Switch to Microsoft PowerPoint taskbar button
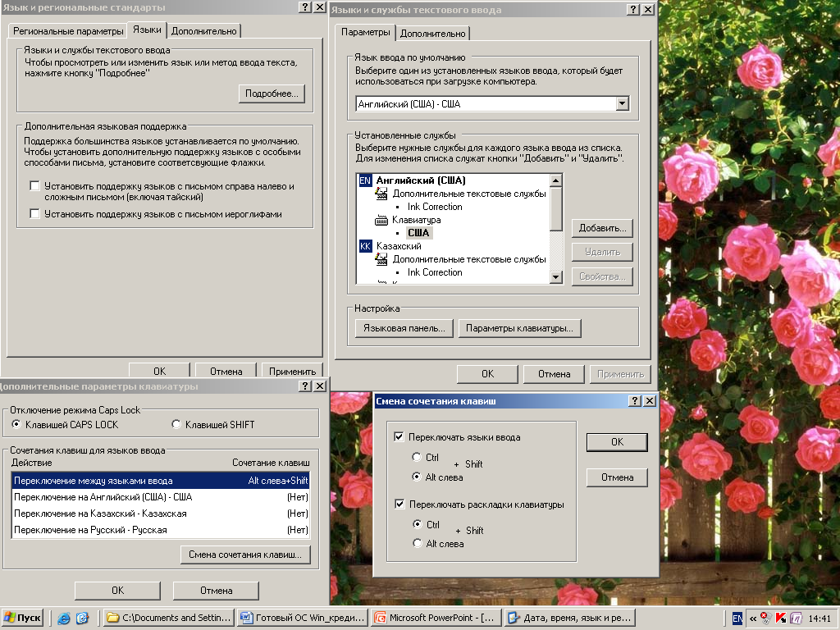 pos(436,618)
